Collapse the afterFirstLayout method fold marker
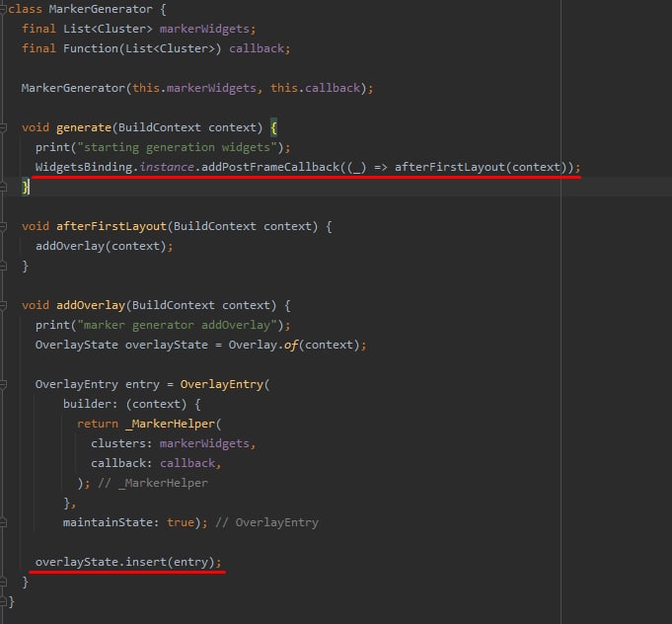 [3, 226]
